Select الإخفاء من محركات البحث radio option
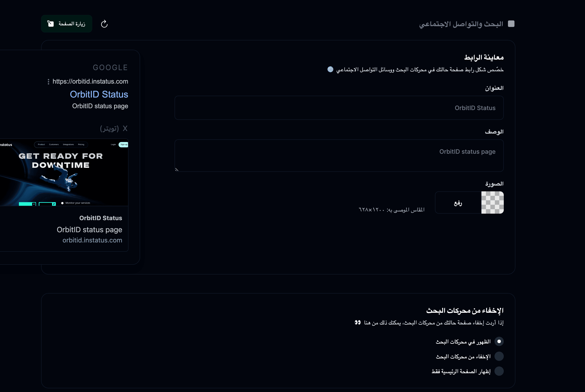585x392 pixels. click(x=499, y=356)
